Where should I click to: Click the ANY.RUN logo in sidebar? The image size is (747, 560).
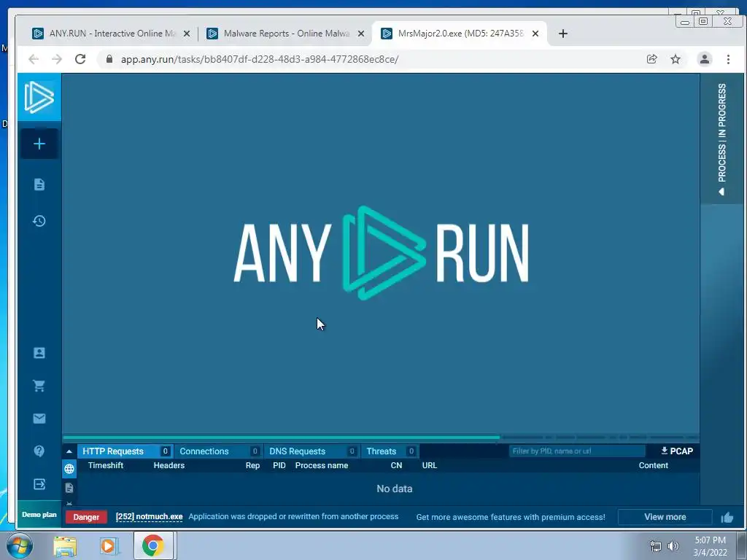coord(39,97)
